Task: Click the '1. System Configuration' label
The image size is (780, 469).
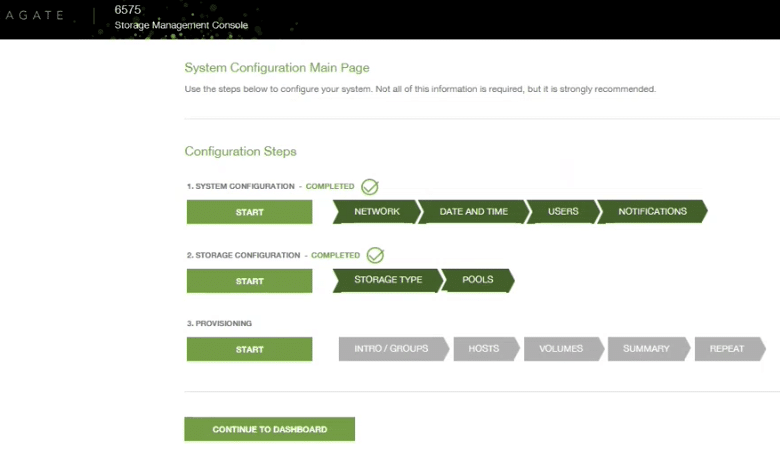Action: [241, 186]
